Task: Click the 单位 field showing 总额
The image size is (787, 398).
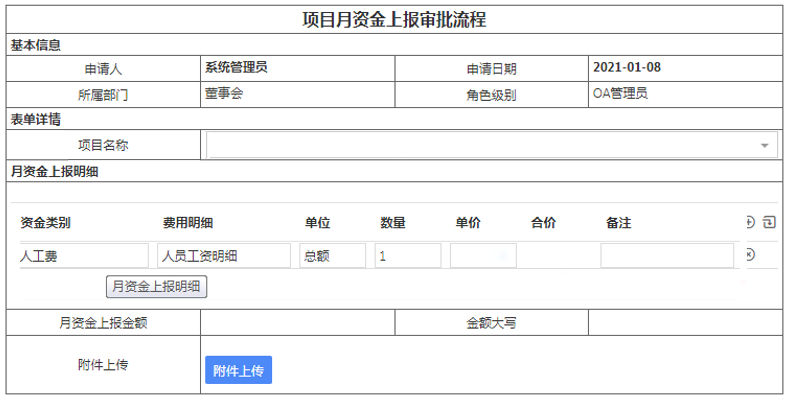Action: (333, 256)
